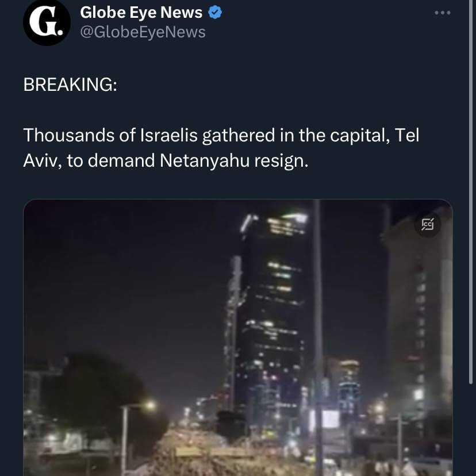Open the three-dot more options menu
The image size is (476, 476).
[x=442, y=13]
